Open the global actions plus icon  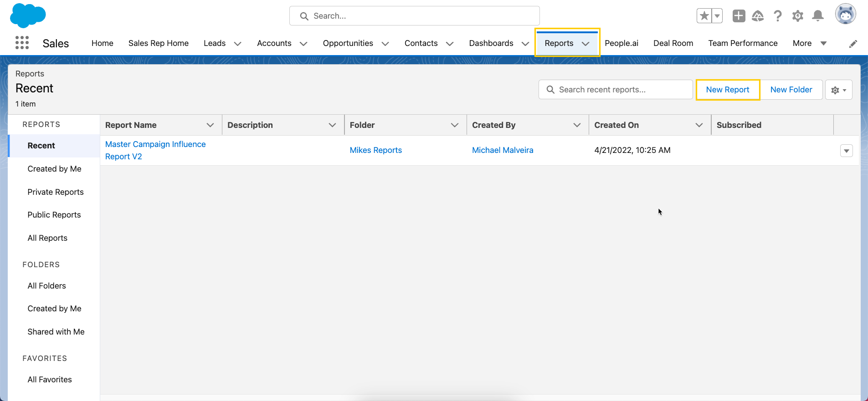point(739,16)
